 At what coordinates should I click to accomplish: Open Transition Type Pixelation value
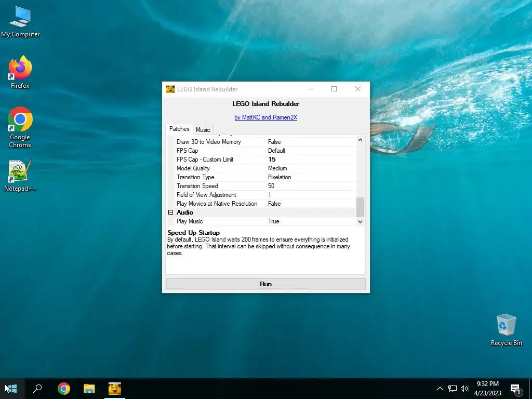(311, 177)
